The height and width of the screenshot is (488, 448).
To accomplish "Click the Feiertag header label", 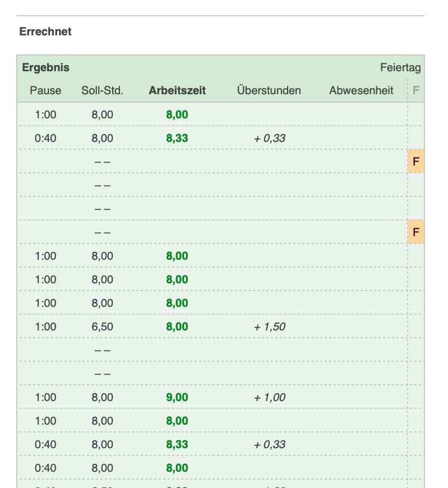I will (x=400, y=68).
